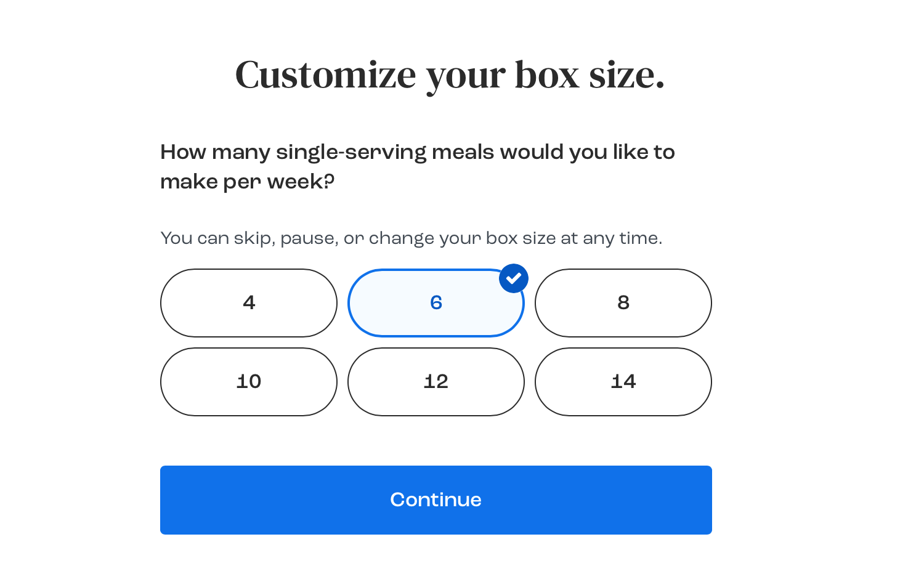Select the 4 meals option
This screenshot has width=924, height=574.
249,303
